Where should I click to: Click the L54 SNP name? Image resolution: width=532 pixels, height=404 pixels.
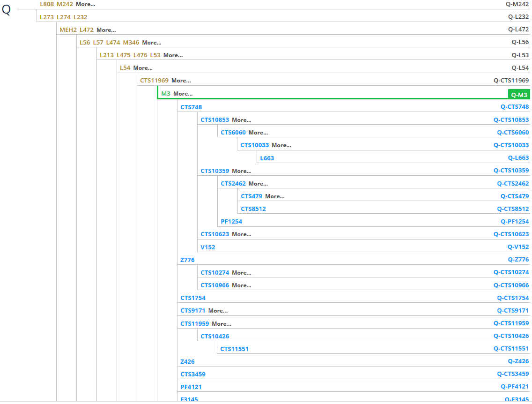point(125,68)
